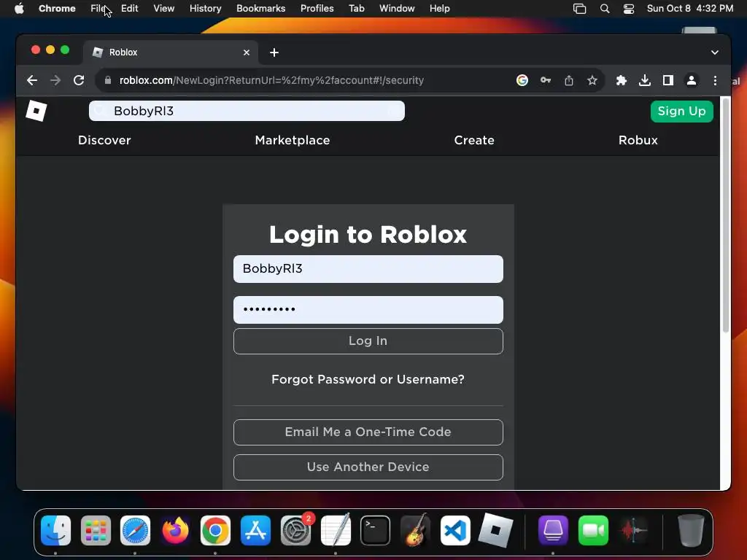747x560 pixels.
Task: Click the username field with BobbyRl3
Action: tap(368, 269)
